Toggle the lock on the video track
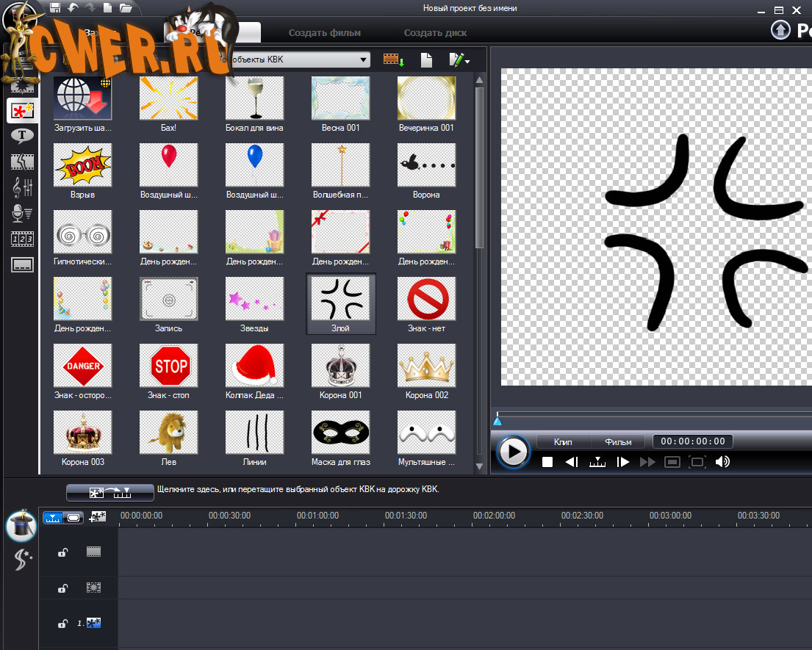Image resolution: width=812 pixels, height=650 pixels. pyautogui.click(x=63, y=552)
